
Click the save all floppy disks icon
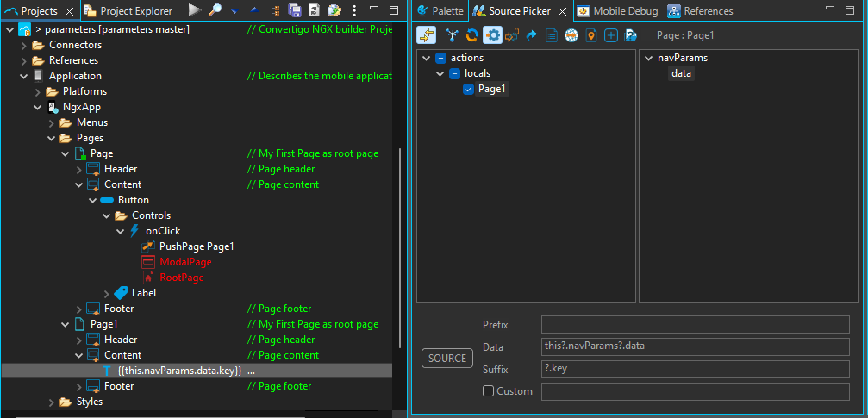[x=295, y=10]
